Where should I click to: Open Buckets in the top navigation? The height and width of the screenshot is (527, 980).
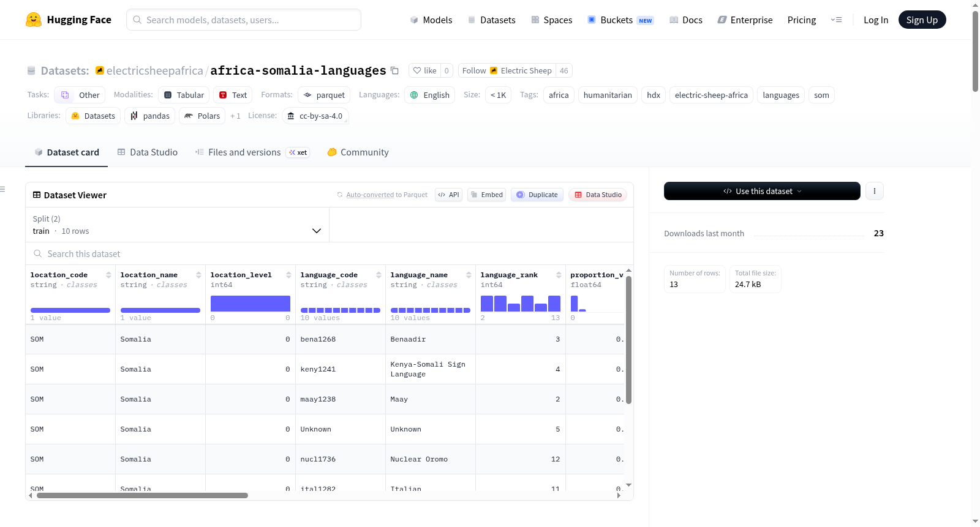(620, 20)
